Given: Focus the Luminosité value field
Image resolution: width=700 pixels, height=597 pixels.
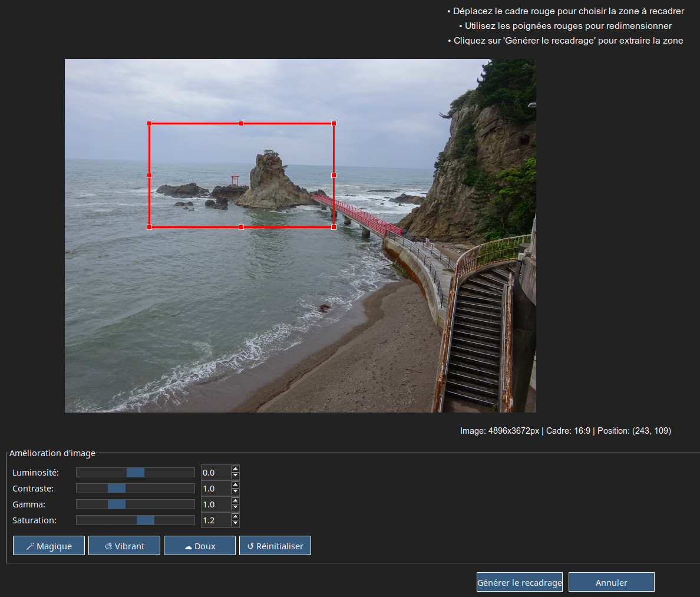Looking at the screenshot, I should (216, 473).
